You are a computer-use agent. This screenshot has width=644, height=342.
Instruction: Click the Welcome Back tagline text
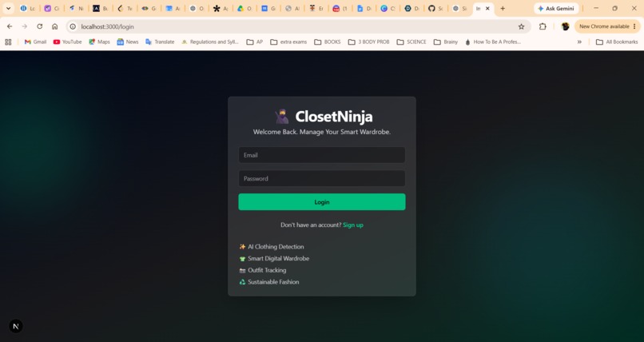[x=321, y=132]
